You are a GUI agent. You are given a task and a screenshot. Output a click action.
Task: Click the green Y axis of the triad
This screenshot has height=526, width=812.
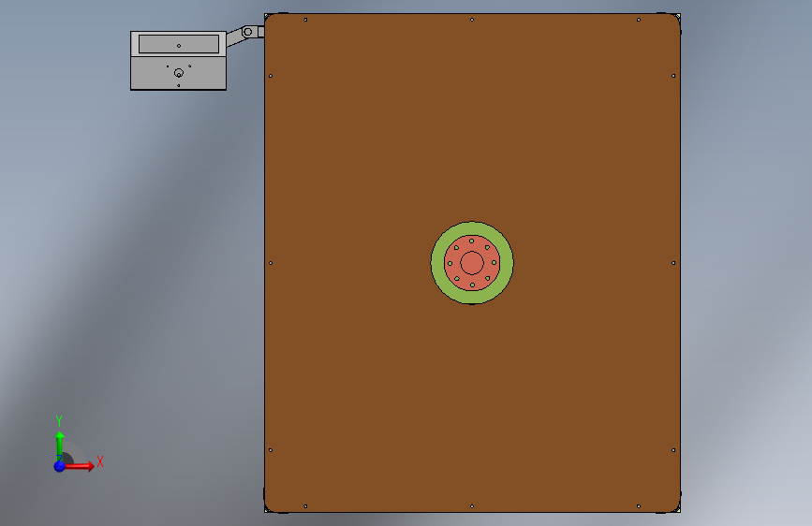click(60, 445)
